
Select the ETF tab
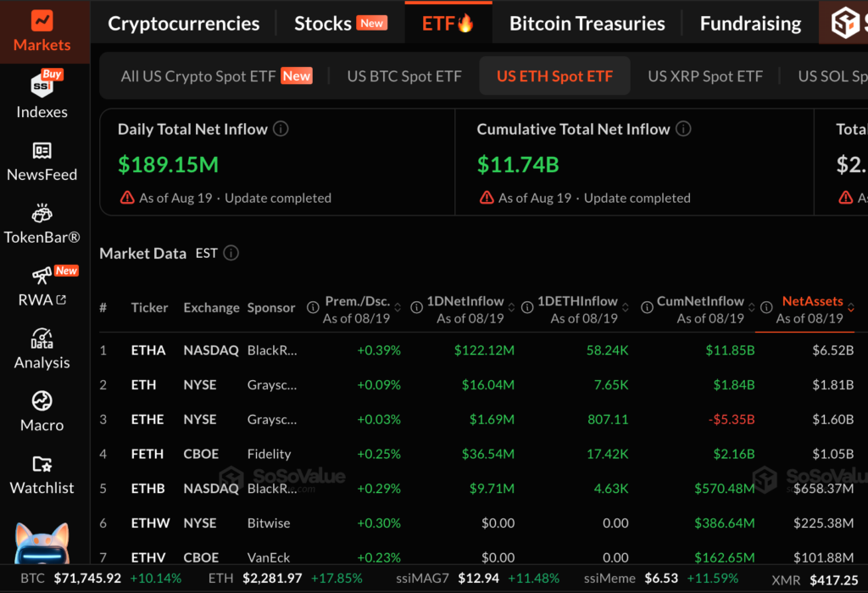[448, 23]
